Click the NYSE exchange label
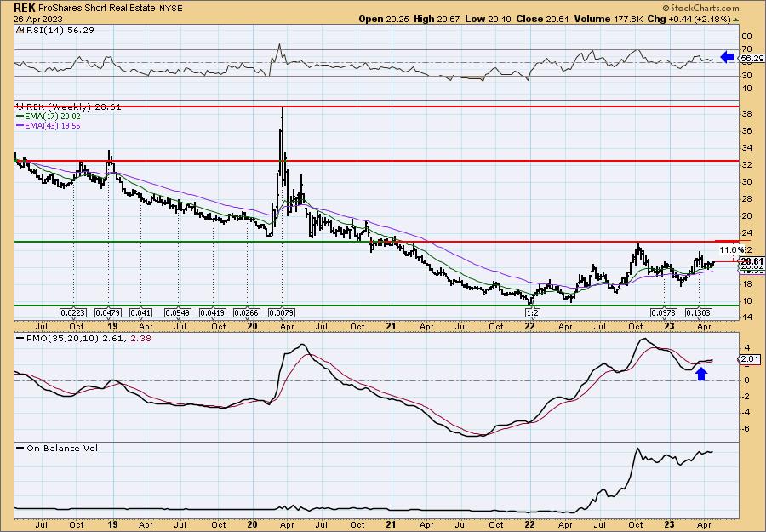This screenshot has height=532, width=766. 170,9
